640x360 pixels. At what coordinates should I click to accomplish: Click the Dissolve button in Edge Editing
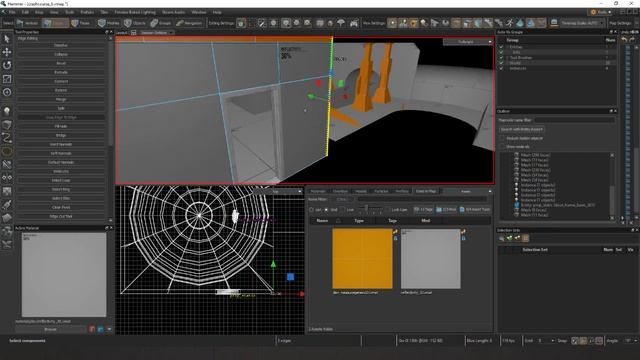click(x=61, y=45)
